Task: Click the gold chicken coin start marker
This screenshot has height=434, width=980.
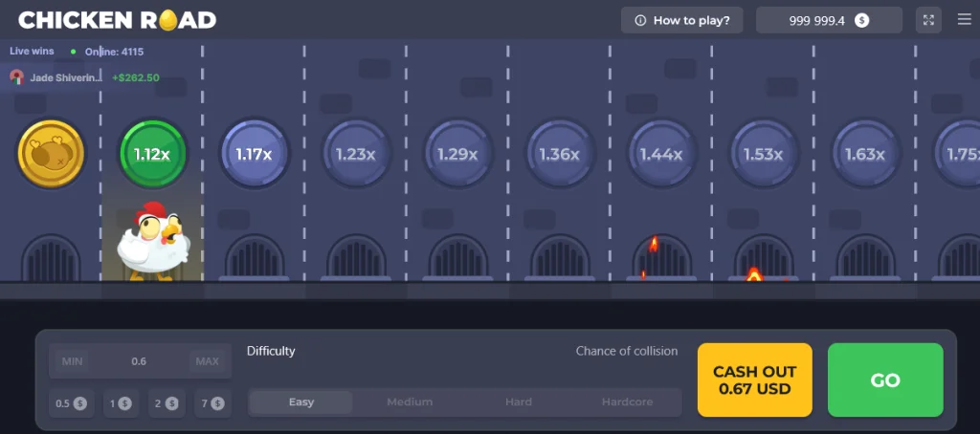Action: [x=51, y=154]
